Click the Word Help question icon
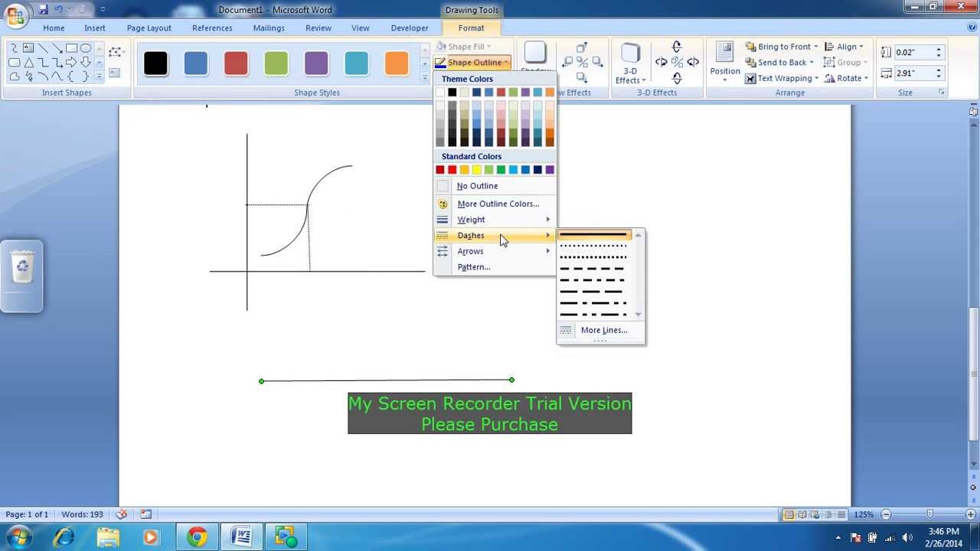The width and height of the screenshot is (980, 551). tap(972, 28)
